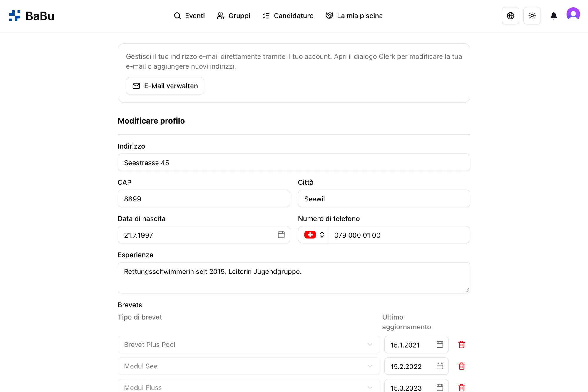
Task: Open calendar for date of birth
Action: pyautogui.click(x=281, y=234)
